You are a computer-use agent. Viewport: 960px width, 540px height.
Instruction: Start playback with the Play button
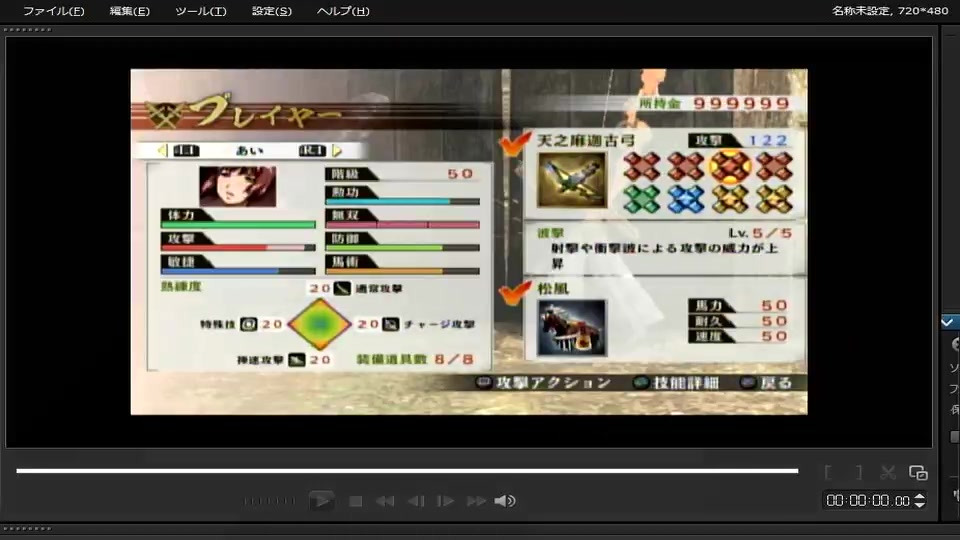[x=321, y=501]
